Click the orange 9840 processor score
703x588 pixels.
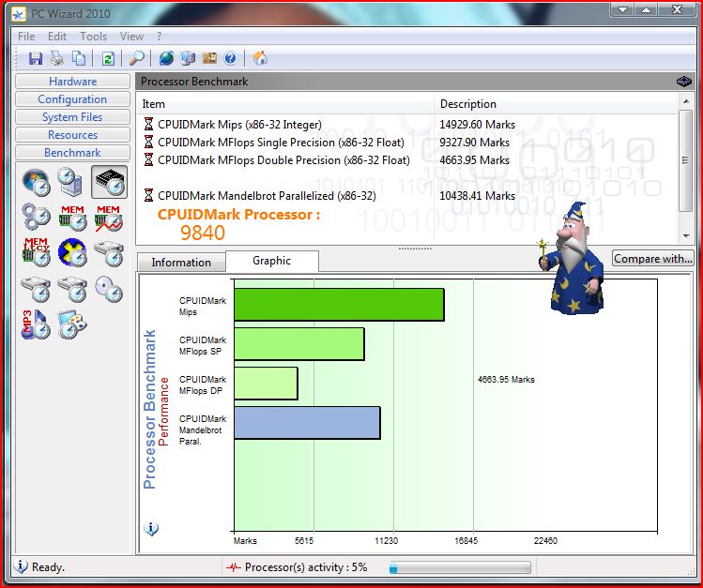point(202,233)
